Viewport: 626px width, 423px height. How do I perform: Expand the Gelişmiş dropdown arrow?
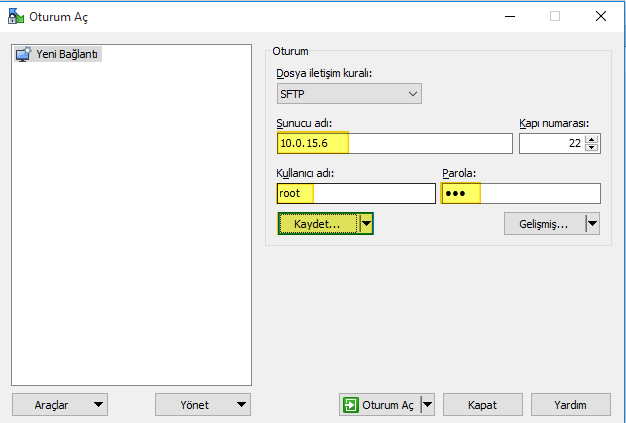(x=592, y=224)
